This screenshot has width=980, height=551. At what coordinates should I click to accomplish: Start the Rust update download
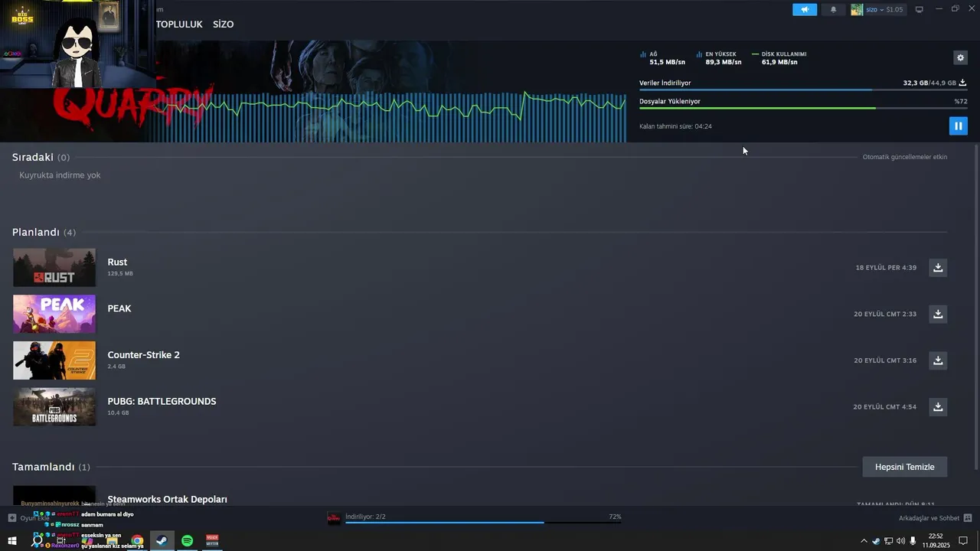[x=938, y=267]
